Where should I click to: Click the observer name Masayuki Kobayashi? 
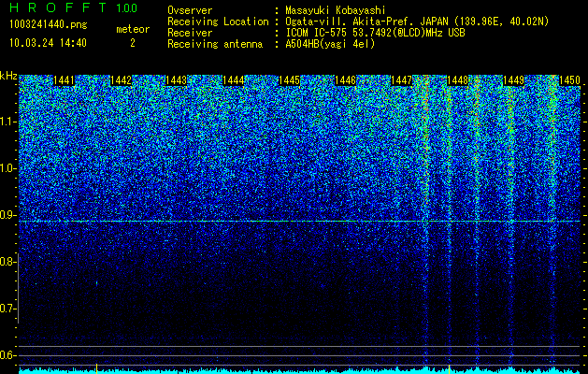pos(336,10)
